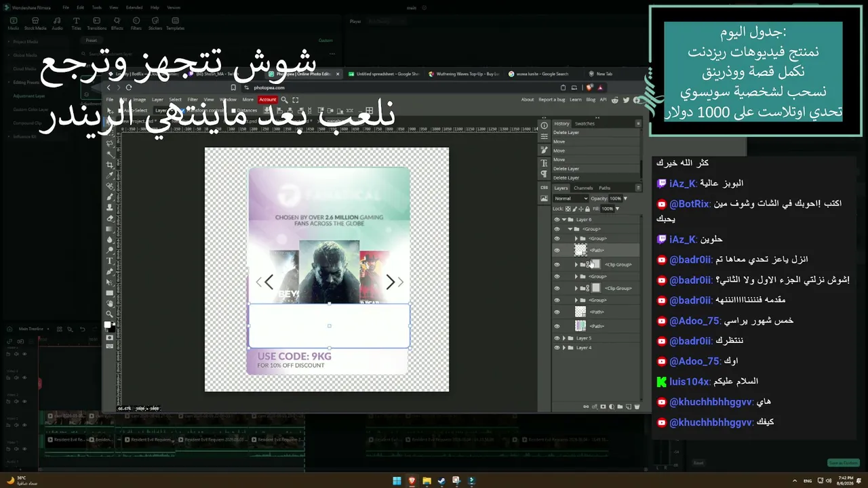Select the Pen tool

110,272
